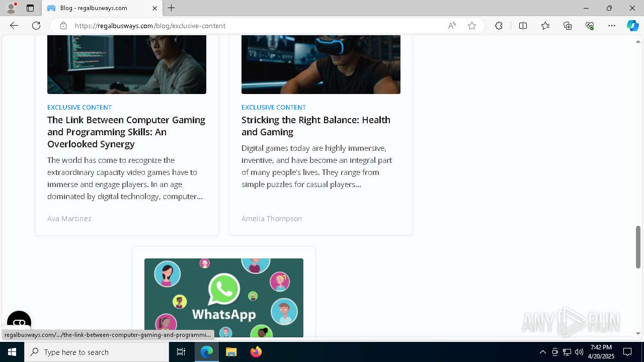Open the Computer Gaming and Programming Skills article
The width and height of the screenshot is (644, 362).
tap(126, 132)
